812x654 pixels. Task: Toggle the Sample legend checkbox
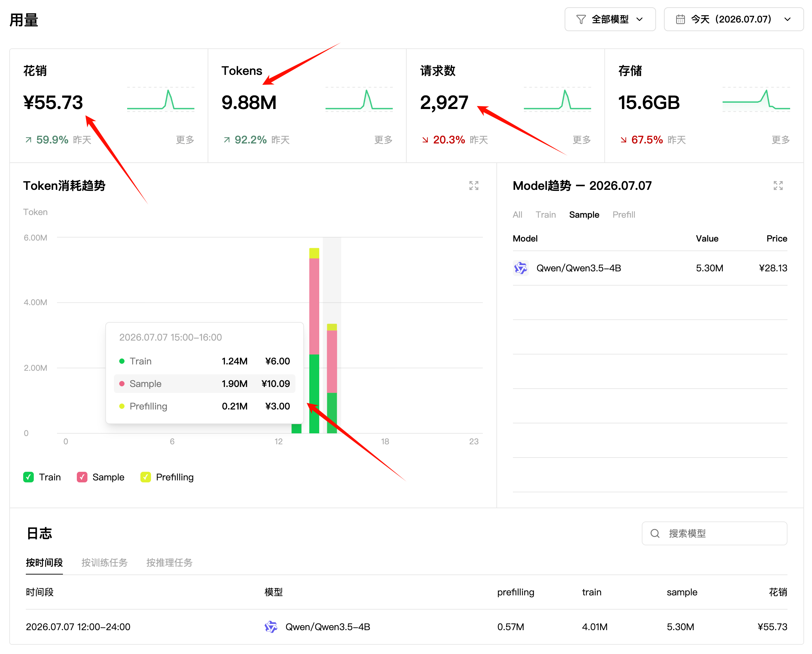click(x=82, y=477)
